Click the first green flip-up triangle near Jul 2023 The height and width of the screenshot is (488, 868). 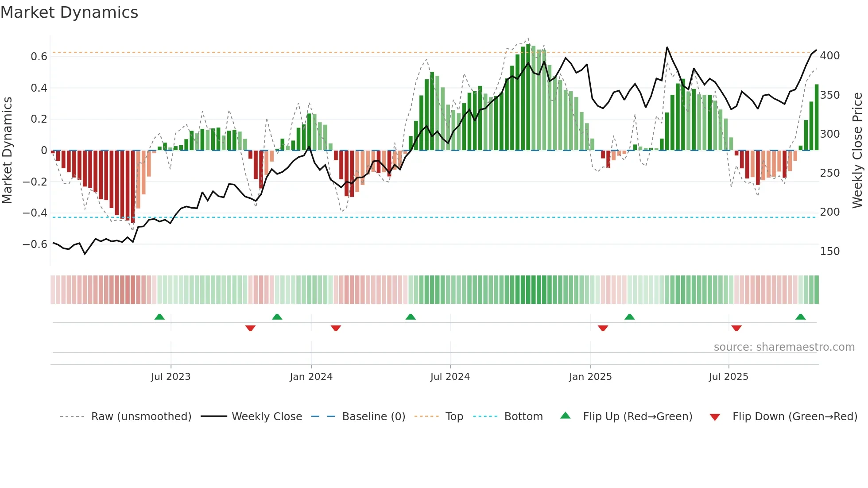pos(159,317)
